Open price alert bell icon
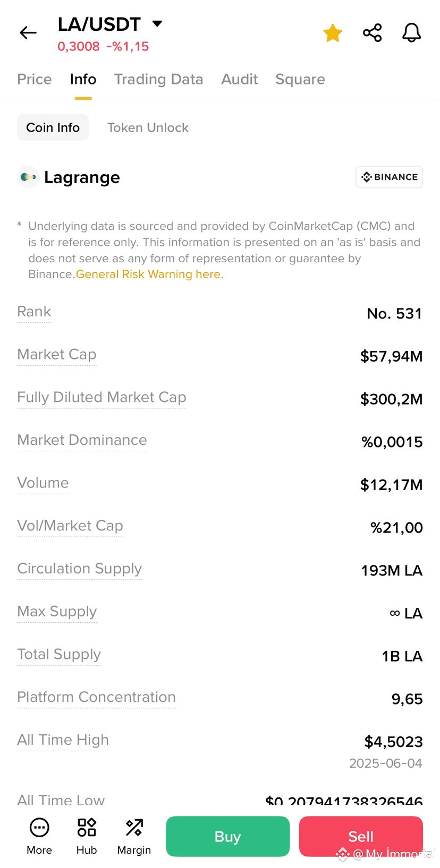Screen dimensions: 440x868 pos(411,33)
